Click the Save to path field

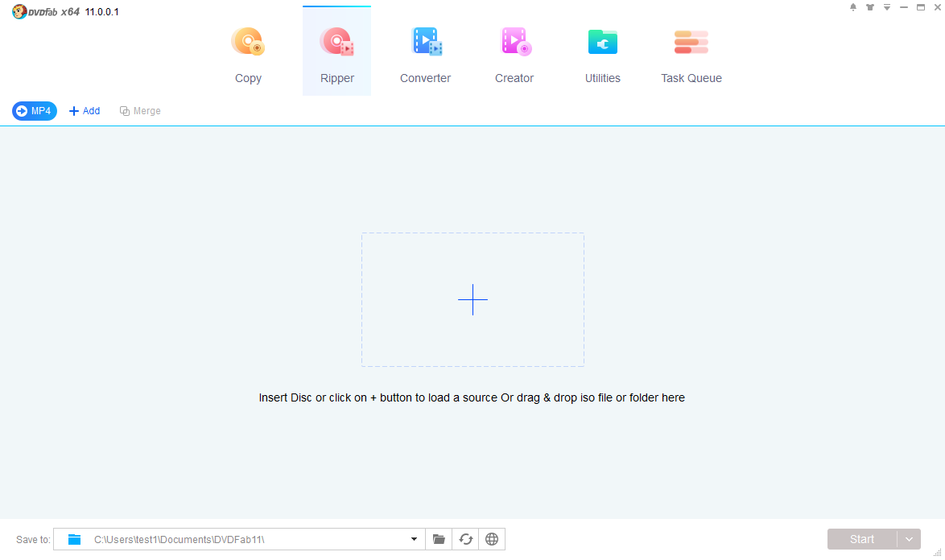(x=239, y=539)
